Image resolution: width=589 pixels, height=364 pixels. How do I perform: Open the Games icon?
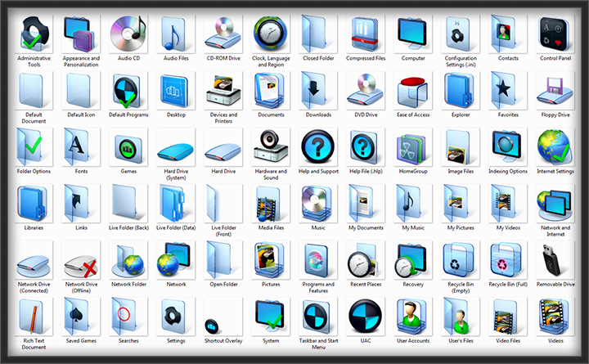(128, 149)
